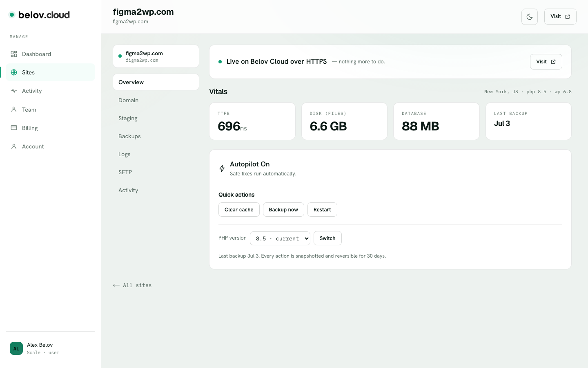Click the Account person icon

[14, 146]
